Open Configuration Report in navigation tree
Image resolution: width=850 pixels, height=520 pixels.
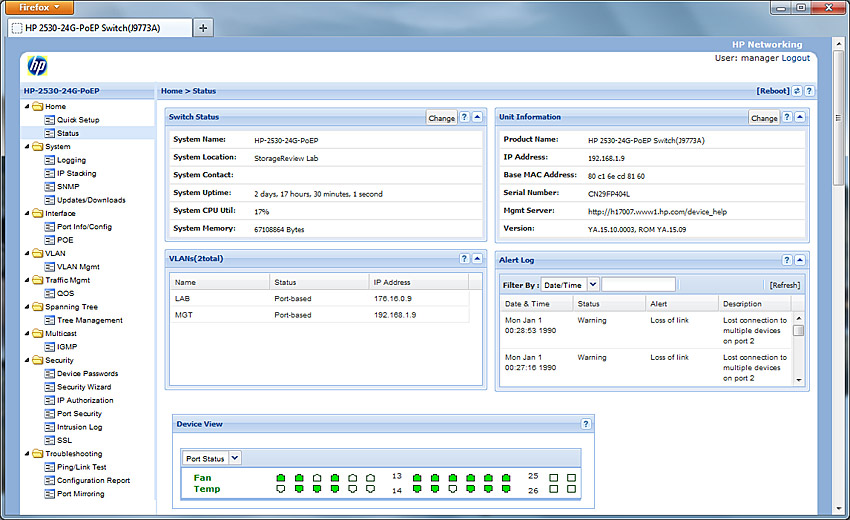tap(93, 480)
